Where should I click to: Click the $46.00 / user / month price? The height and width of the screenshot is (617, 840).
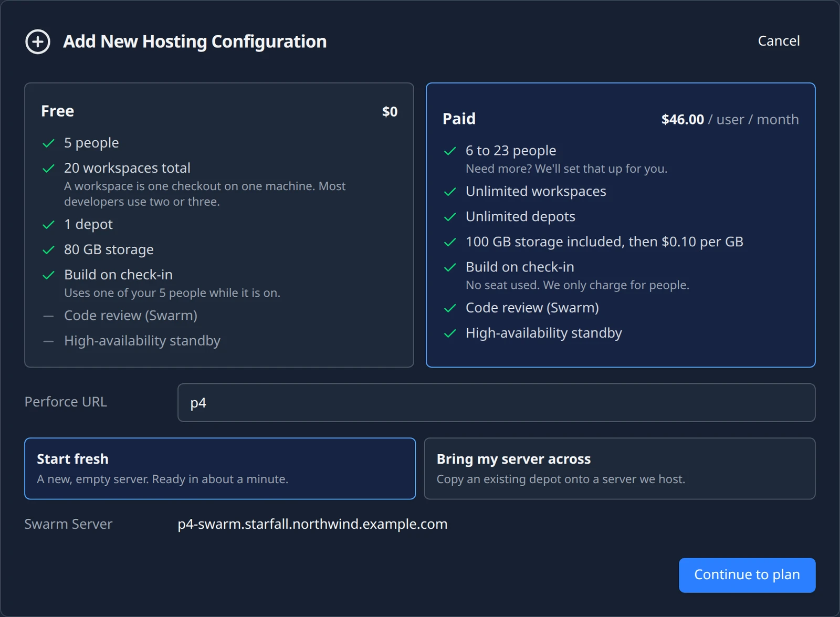tap(730, 120)
